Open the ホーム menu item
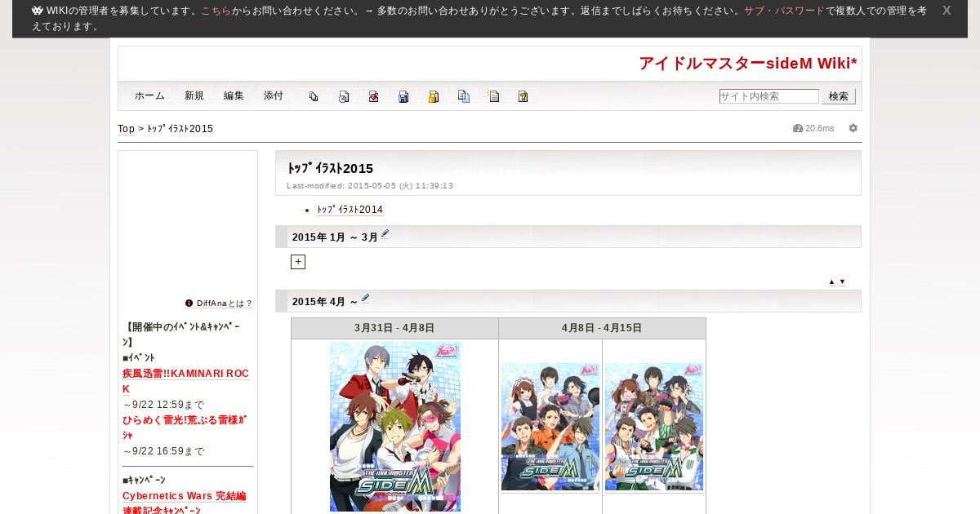Image resolution: width=980 pixels, height=514 pixels. [149, 95]
